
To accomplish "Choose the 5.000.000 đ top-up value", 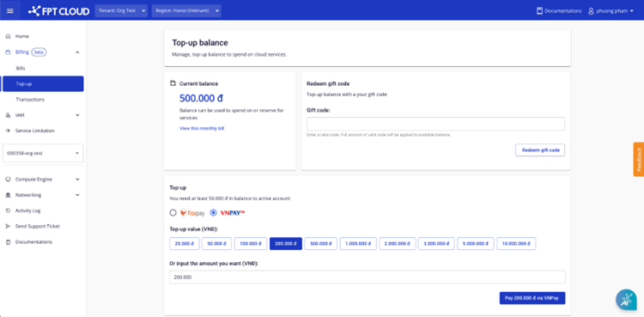I will [476, 243].
